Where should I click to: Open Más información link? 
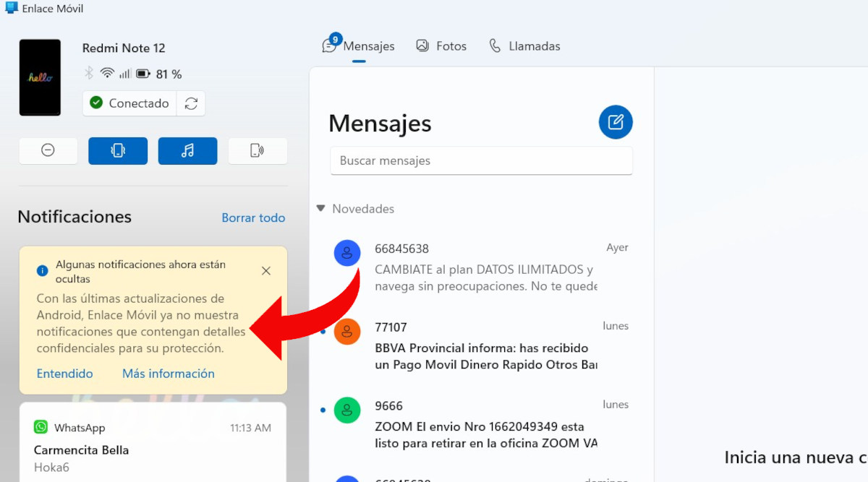tap(168, 374)
